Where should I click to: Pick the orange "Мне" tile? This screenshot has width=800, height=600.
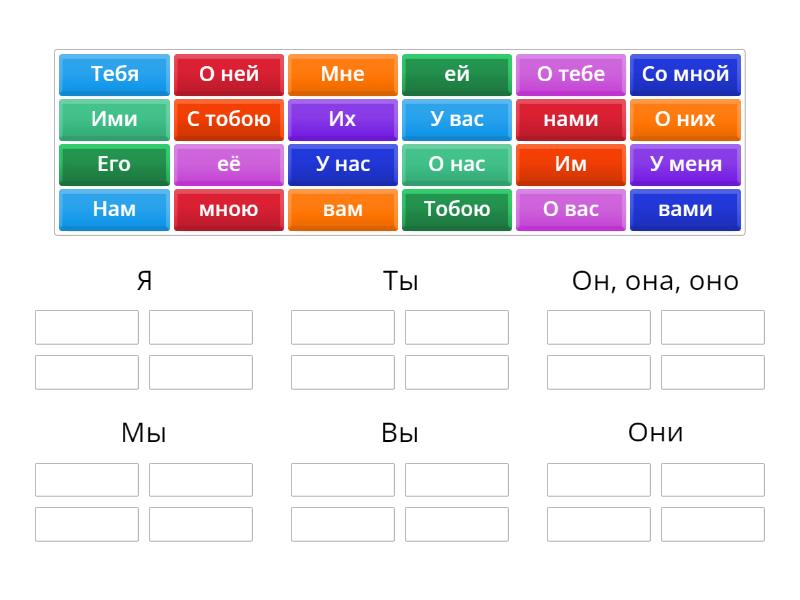343,74
